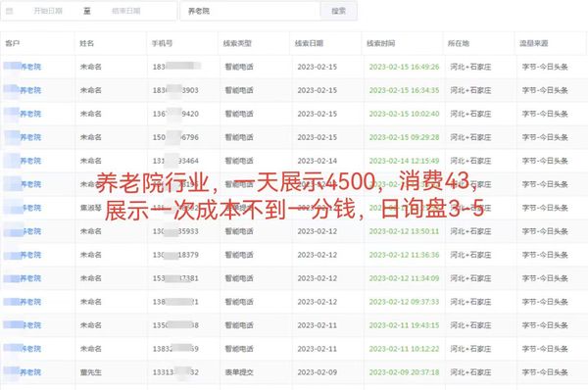Viewport: 588px width, 390px height.
Task: Open the start date (开始日期) picker
Action: (x=48, y=11)
